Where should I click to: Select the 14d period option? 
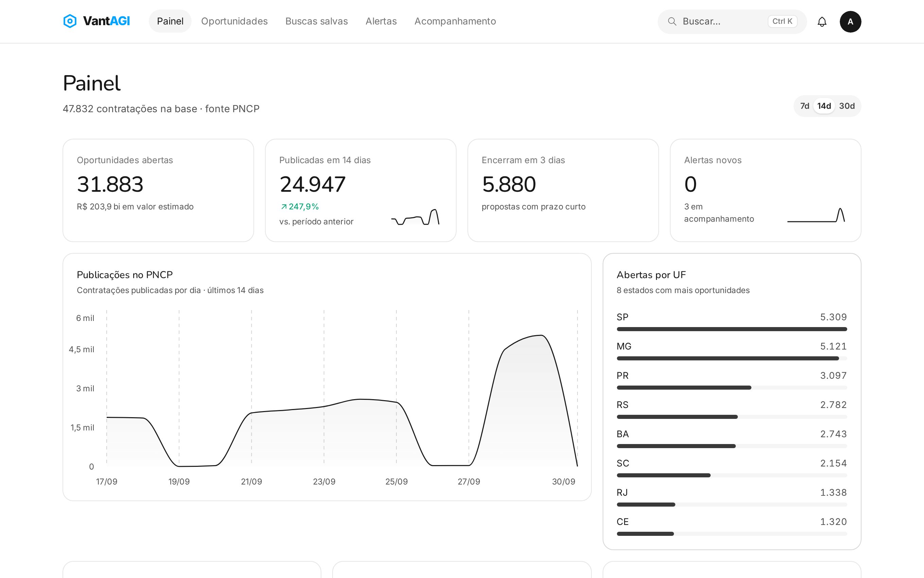click(x=824, y=106)
